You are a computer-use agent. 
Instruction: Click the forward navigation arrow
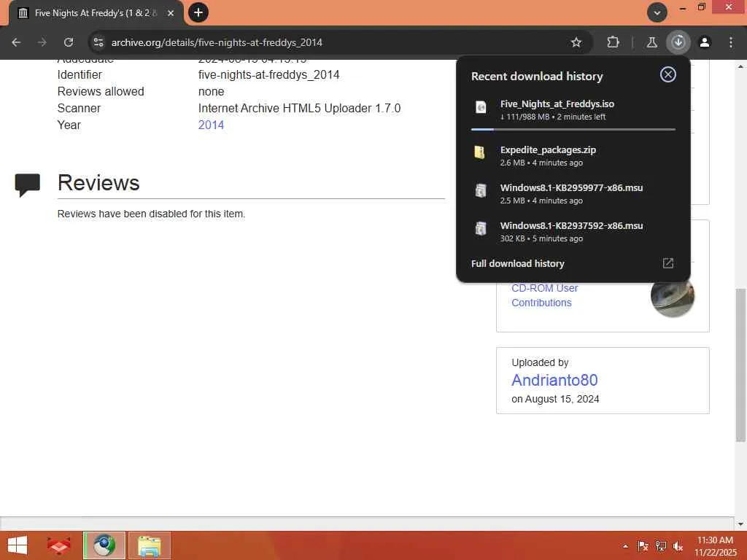(42, 42)
